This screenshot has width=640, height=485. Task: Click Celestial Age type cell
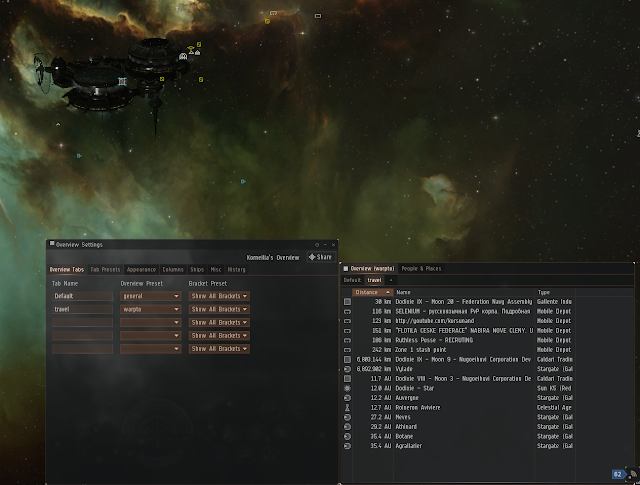click(554, 407)
